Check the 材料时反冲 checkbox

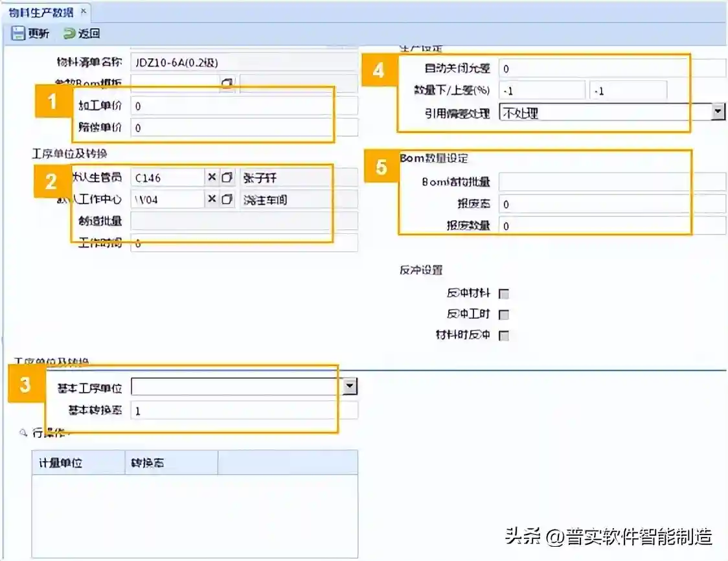[504, 336]
